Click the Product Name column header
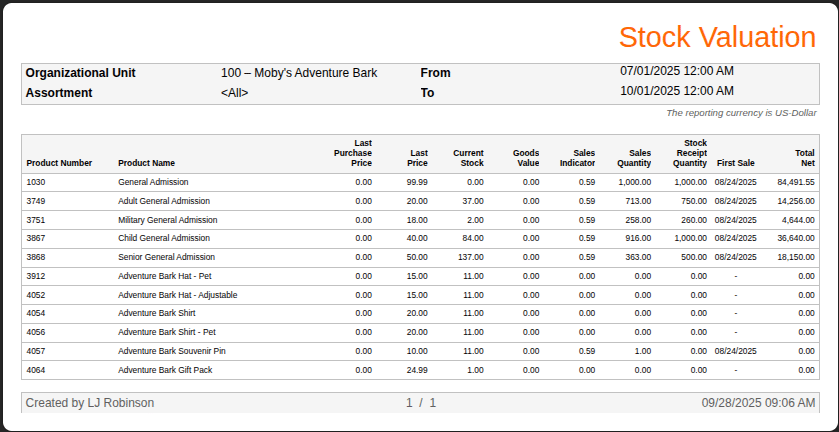 [x=146, y=163]
